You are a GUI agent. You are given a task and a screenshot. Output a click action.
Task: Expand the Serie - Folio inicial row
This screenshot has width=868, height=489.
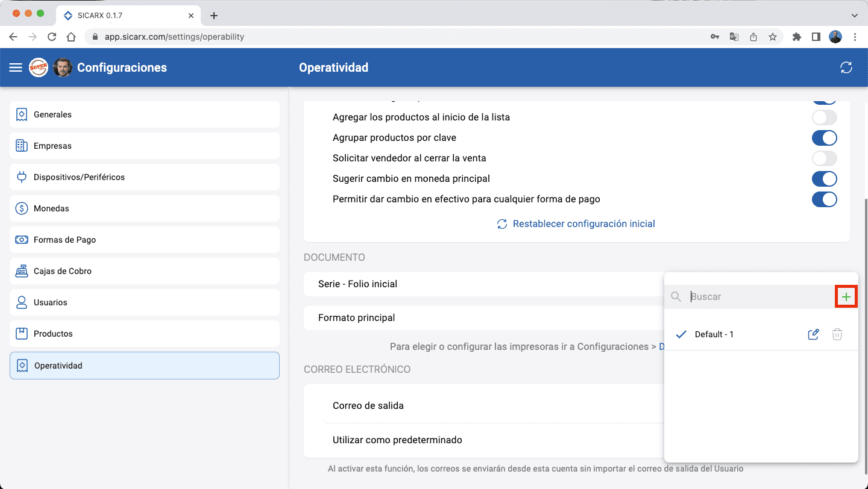click(482, 284)
